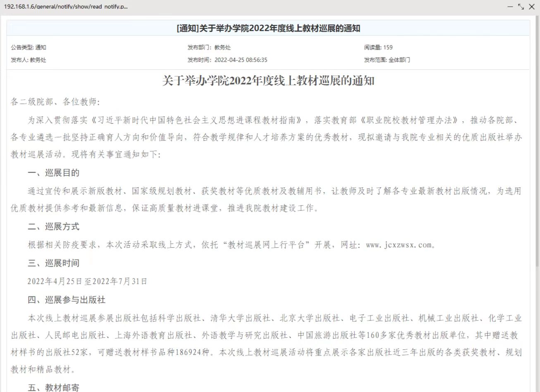The width and height of the screenshot is (540, 392).
Task: Click the 公告类型: 通知 field
Action: click(29, 47)
